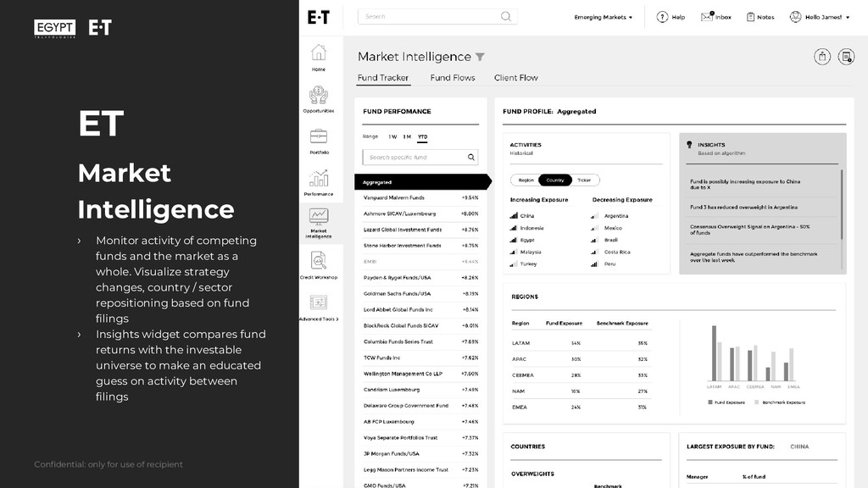868x488 pixels.
Task: Click the share/export circle icon
Action: (x=822, y=57)
